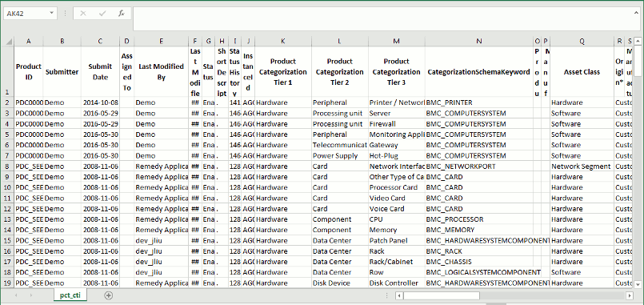Image resolution: width=644 pixels, height=305 pixels.
Task: Click the Asset Class header cell
Action: click(582, 72)
